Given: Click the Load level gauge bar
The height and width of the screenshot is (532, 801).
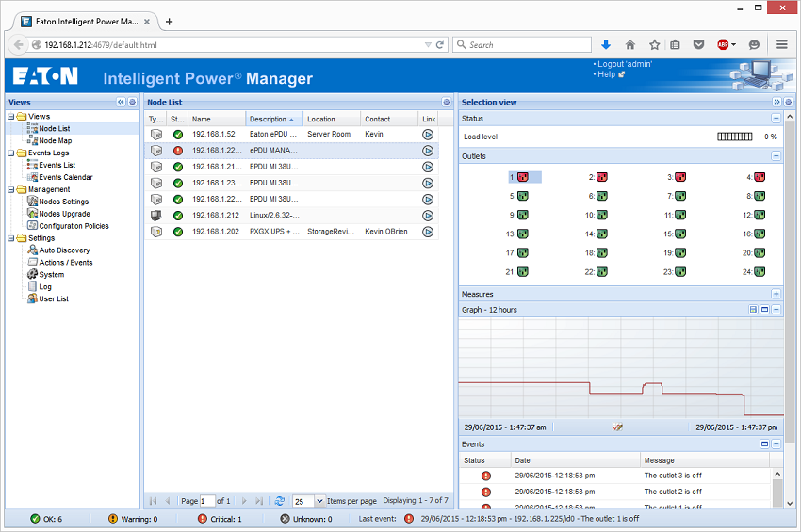Looking at the screenshot, I should click(735, 137).
